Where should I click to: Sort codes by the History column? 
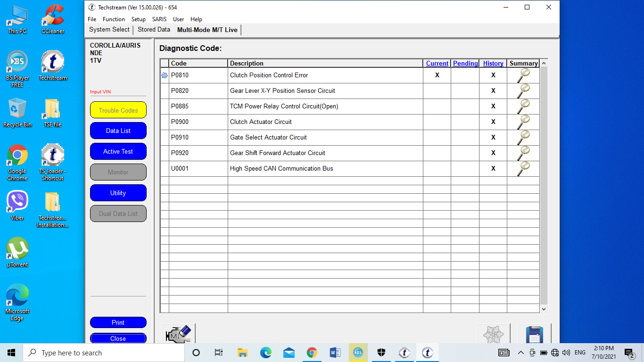click(493, 63)
